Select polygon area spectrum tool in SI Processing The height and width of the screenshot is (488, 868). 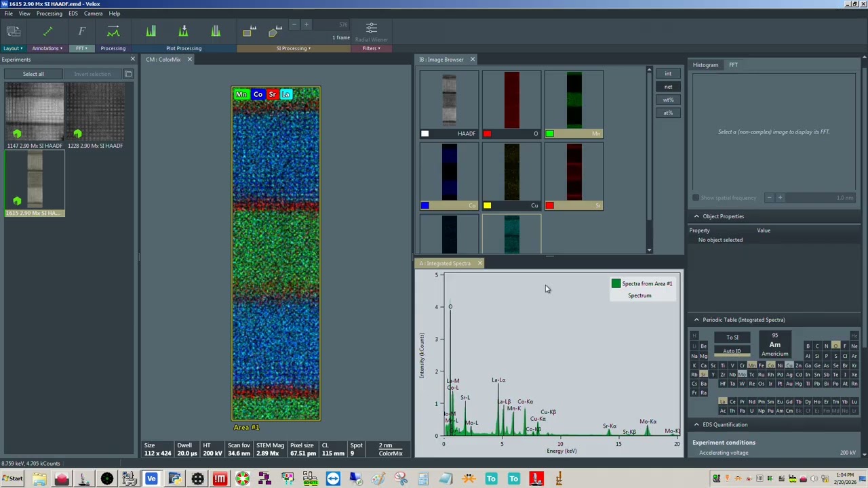click(x=275, y=31)
